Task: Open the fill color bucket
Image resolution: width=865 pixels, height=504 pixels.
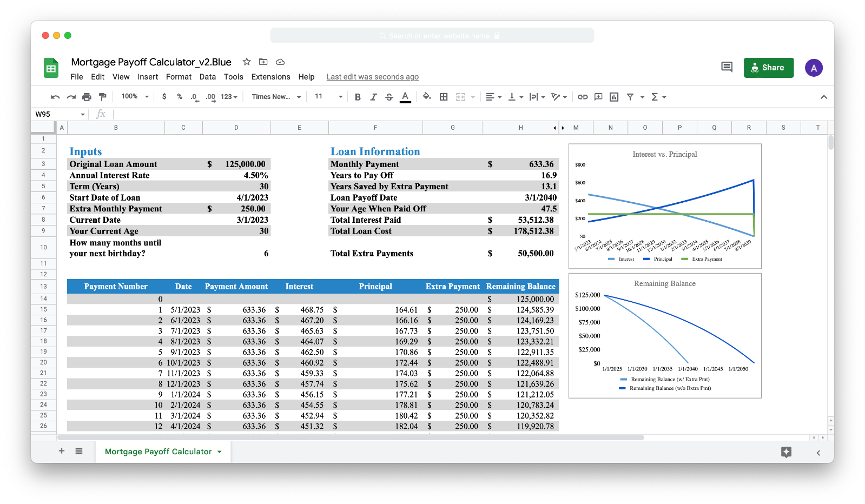Action: [427, 96]
